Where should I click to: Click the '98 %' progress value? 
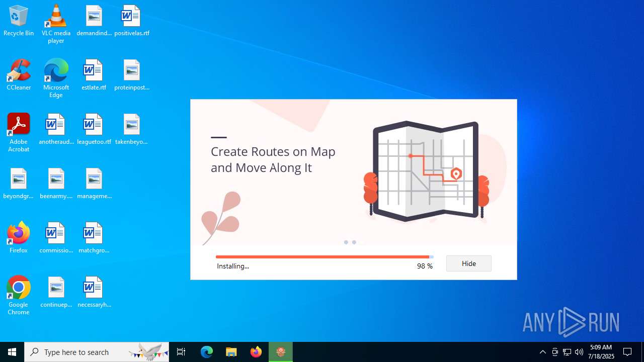click(425, 266)
